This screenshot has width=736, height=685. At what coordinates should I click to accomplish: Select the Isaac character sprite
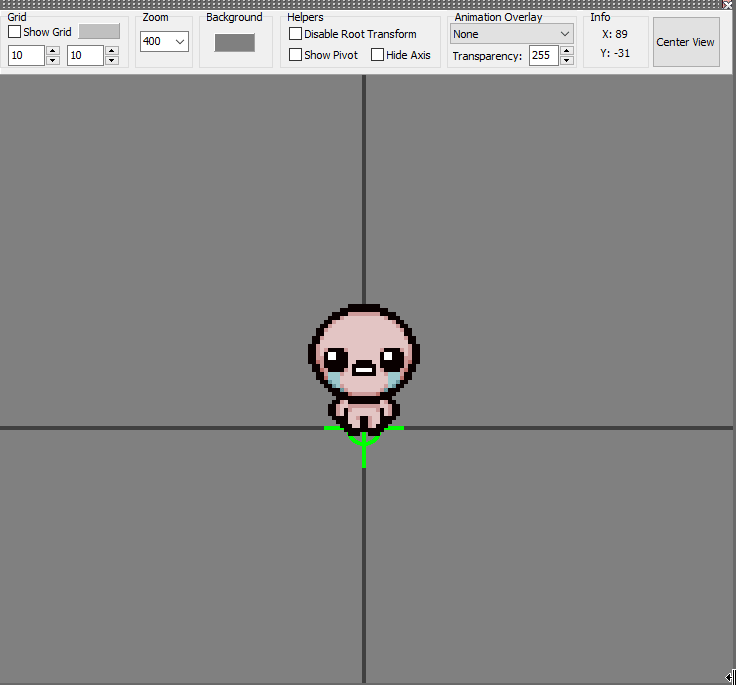point(364,369)
